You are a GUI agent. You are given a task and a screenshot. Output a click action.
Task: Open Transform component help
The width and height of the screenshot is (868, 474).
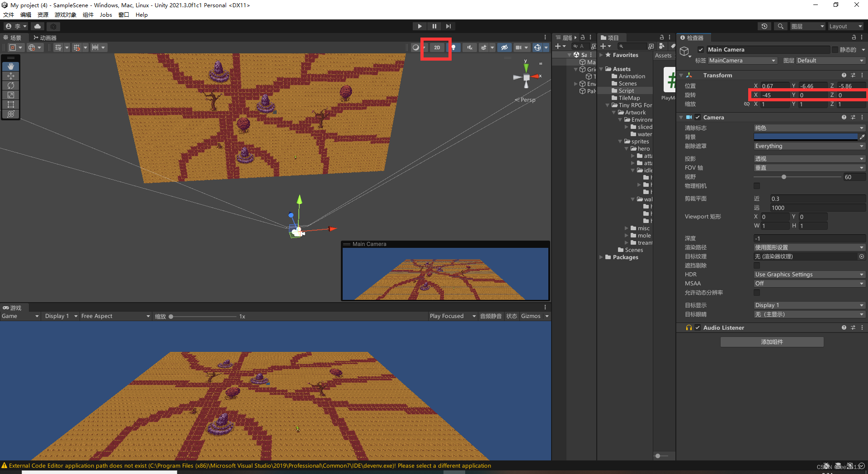[844, 75]
